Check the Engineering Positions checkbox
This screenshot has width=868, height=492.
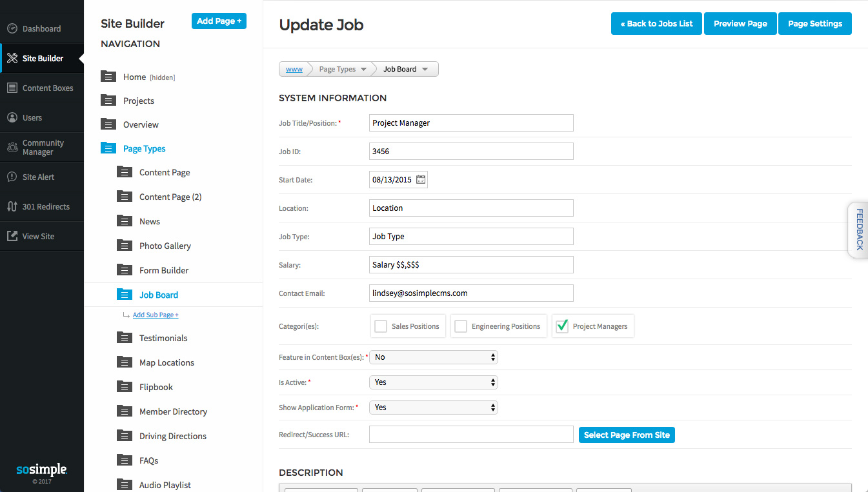(461, 326)
